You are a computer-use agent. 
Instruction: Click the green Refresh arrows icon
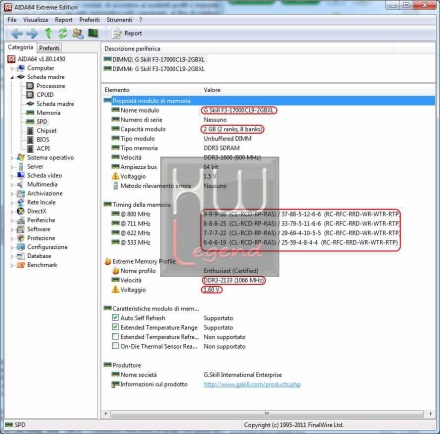point(63,33)
